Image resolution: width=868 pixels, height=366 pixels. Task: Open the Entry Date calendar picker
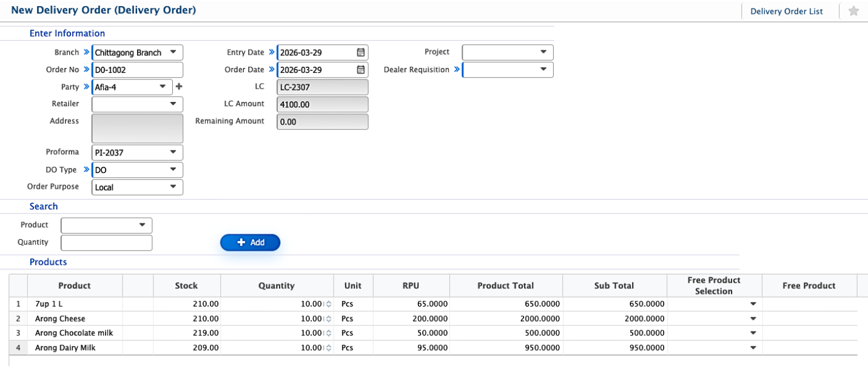[x=360, y=53]
